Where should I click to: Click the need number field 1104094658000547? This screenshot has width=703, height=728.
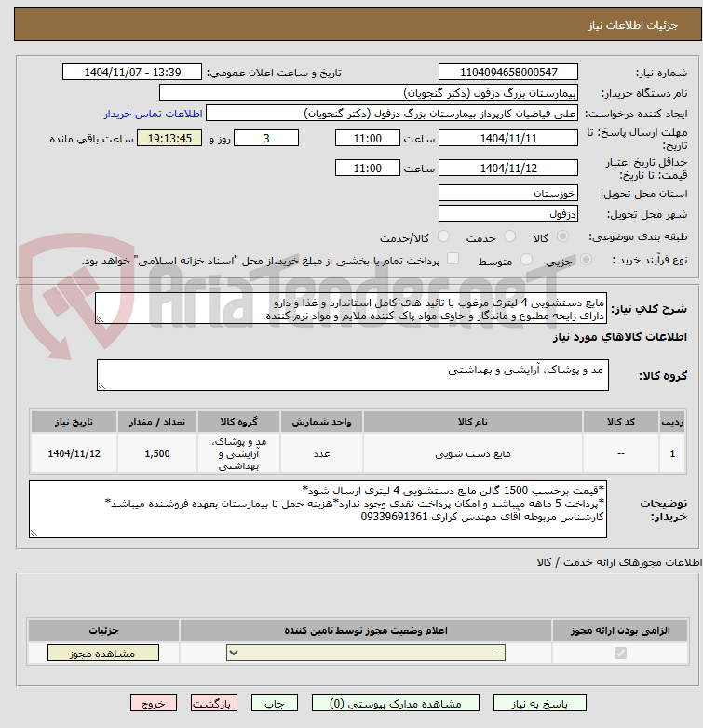pos(508,73)
